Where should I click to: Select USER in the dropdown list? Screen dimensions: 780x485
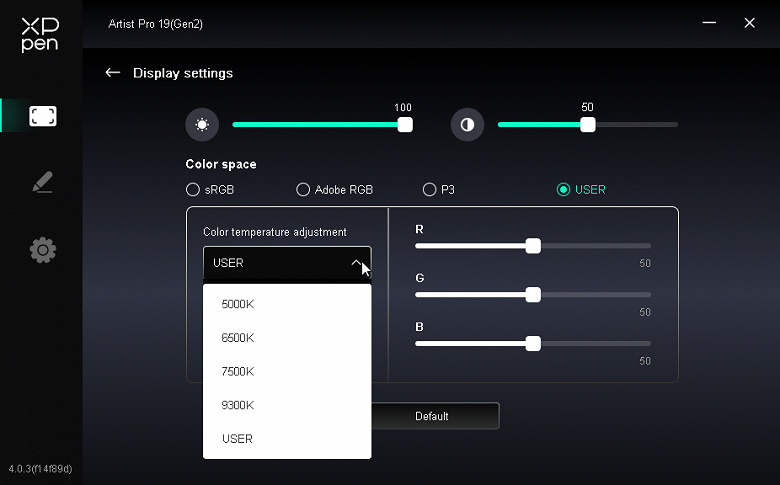238,439
